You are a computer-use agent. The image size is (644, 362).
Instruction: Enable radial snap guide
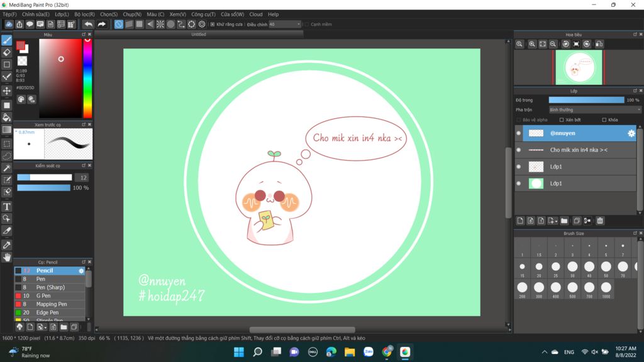[x=160, y=25]
